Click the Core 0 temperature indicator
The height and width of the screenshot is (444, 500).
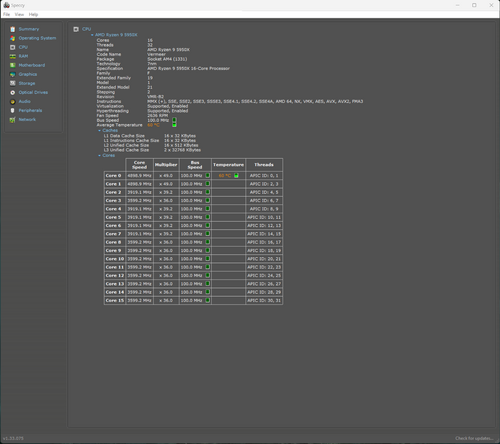coord(236,176)
